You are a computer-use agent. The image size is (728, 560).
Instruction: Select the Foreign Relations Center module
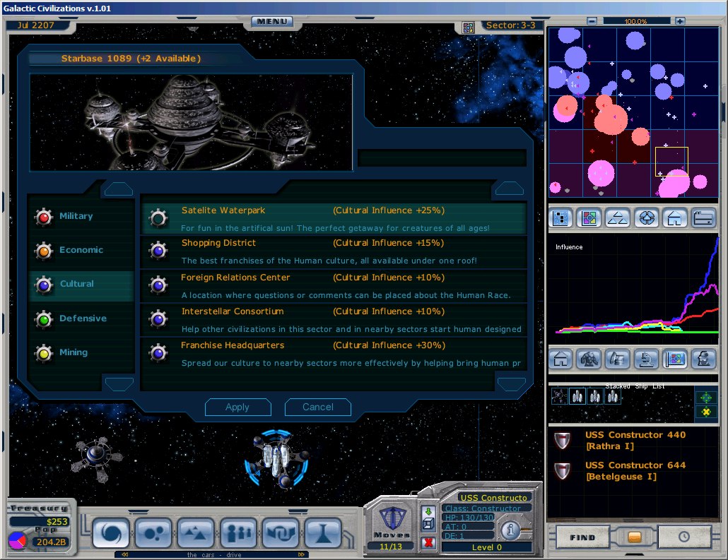click(334, 286)
